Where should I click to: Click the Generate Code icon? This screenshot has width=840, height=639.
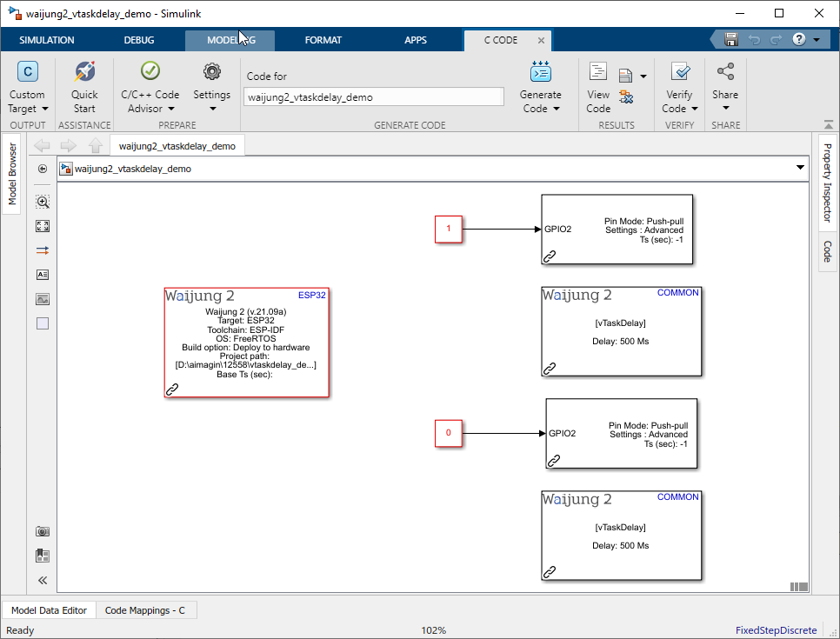point(540,72)
